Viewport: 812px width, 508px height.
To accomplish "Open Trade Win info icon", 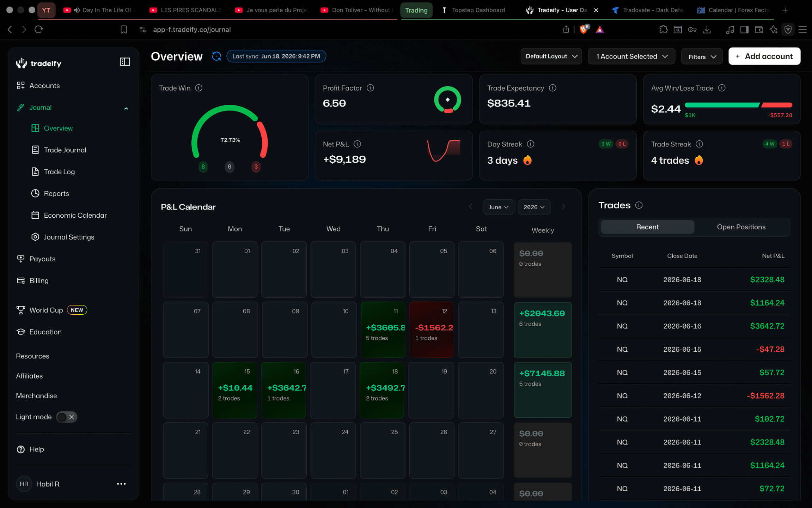I will pos(199,88).
